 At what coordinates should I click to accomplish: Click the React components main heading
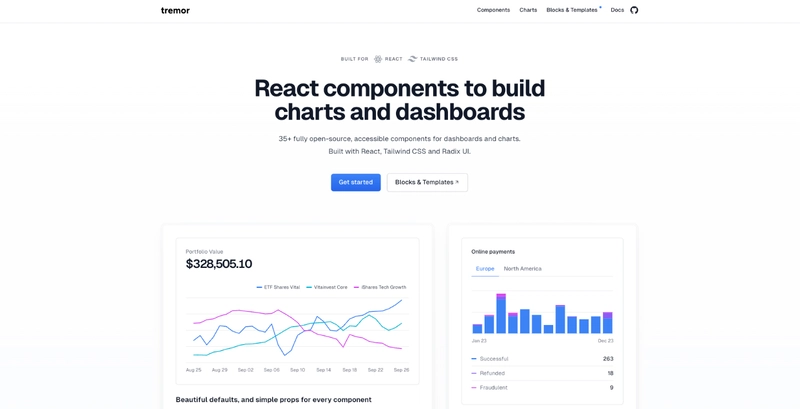click(x=399, y=100)
